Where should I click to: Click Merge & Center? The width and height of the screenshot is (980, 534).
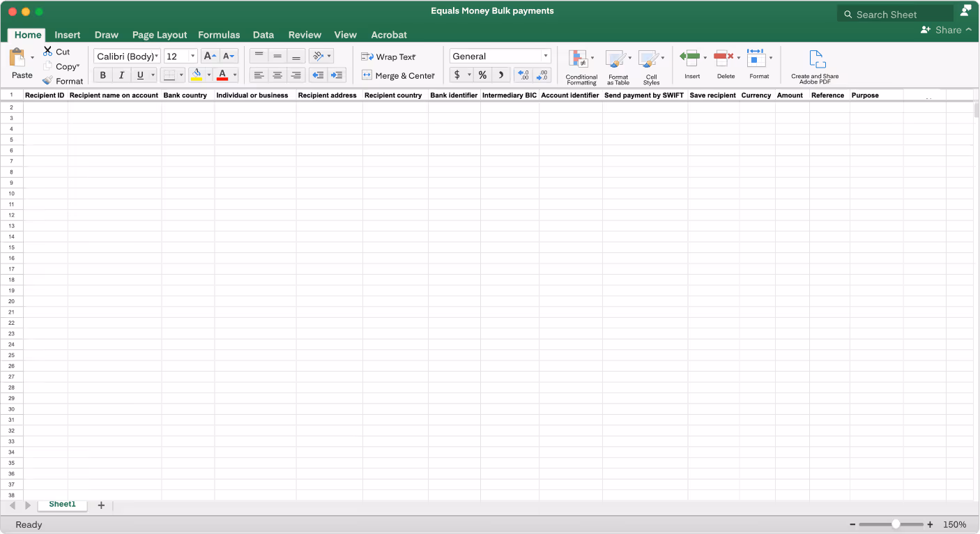[398, 75]
